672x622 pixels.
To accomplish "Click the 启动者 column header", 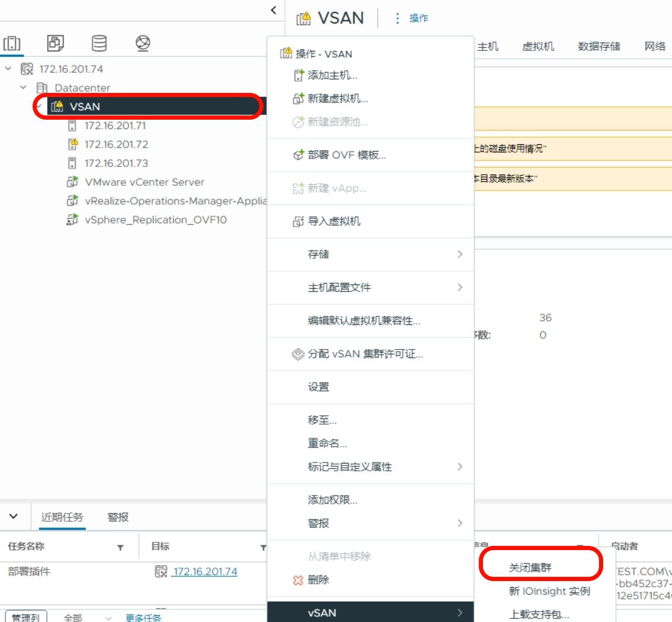I will coord(625,546).
